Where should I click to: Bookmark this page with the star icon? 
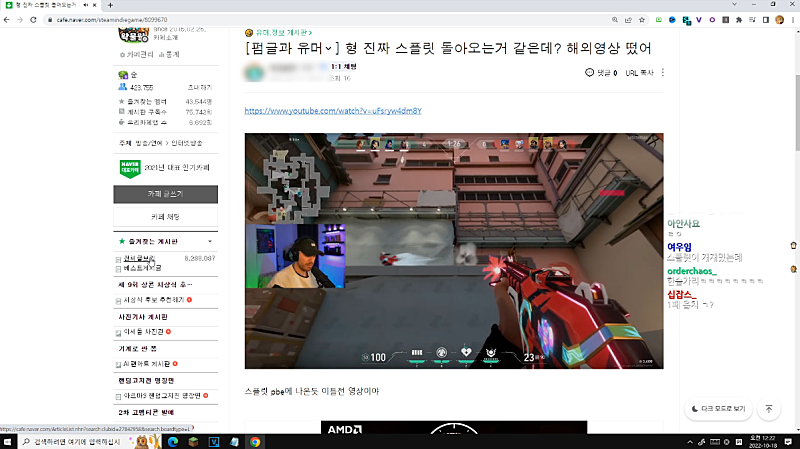click(x=642, y=20)
